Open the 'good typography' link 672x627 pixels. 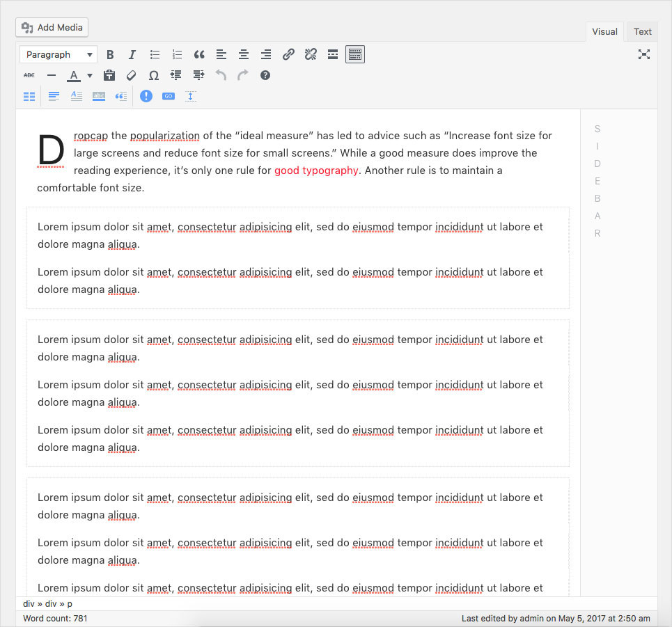tap(316, 170)
